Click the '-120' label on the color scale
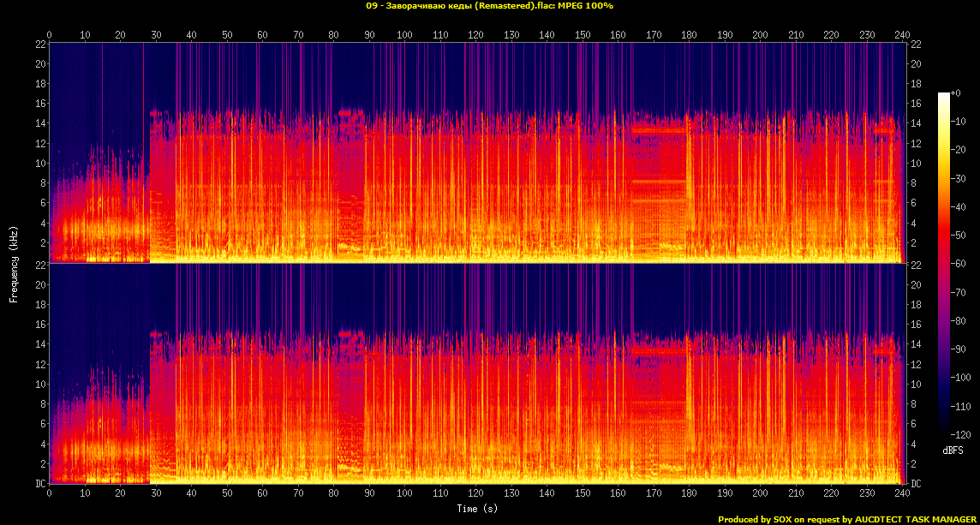 coord(959,434)
